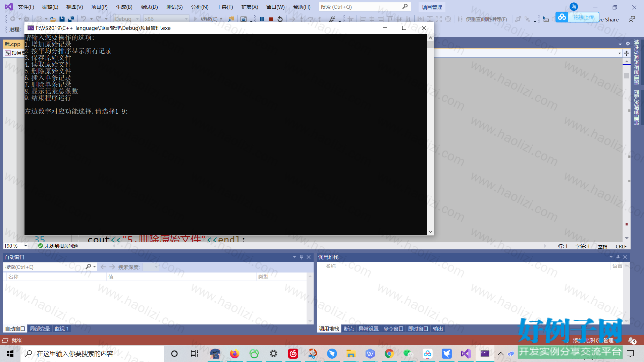Click the editor settings gear icon above the scrollbar
Viewport: 644px width, 362px height.
628,44
